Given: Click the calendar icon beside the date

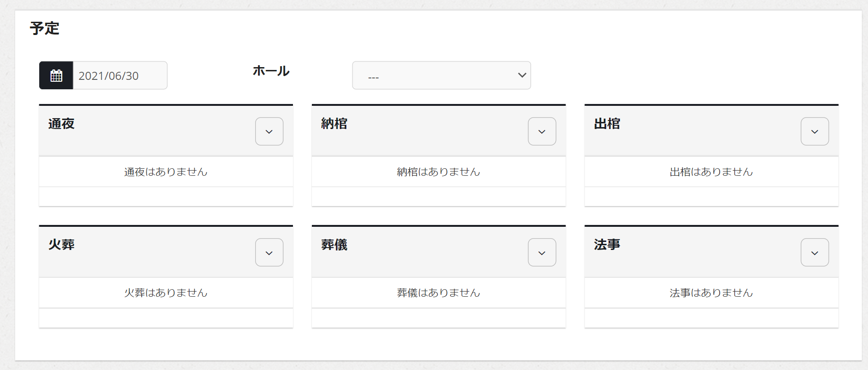Looking at the screenshot, I should point(56,76).
